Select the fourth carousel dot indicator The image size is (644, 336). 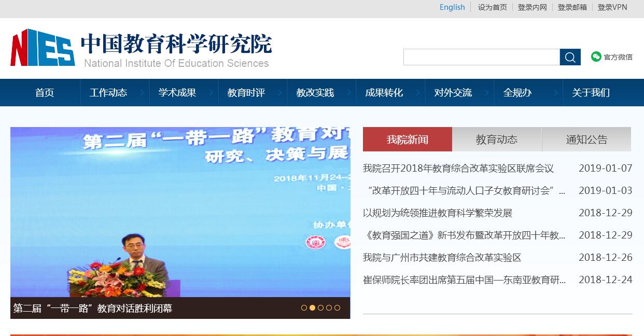(329, 307)
